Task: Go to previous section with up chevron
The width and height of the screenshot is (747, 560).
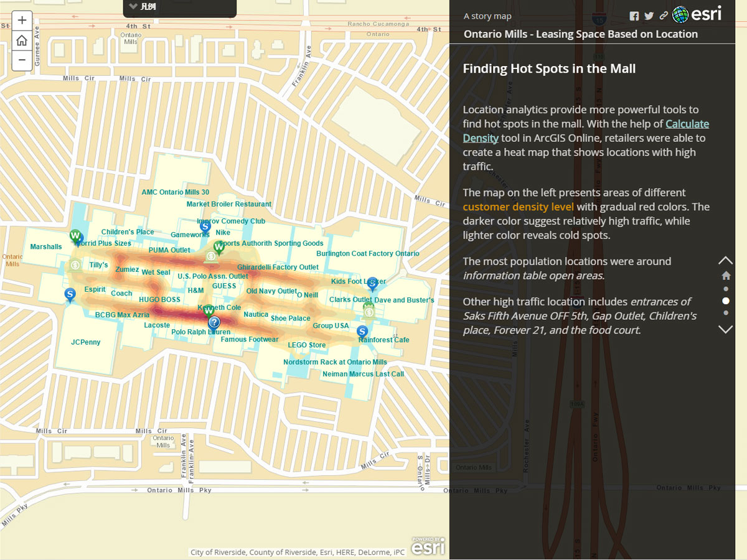Action: click(x=726, y=260)
